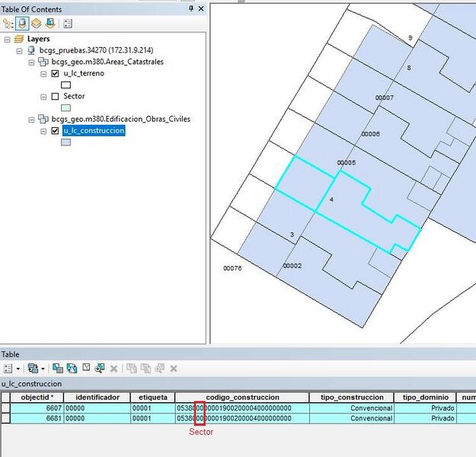
Task: Click map parcel label 00007
Action: [x=385, y=97]
